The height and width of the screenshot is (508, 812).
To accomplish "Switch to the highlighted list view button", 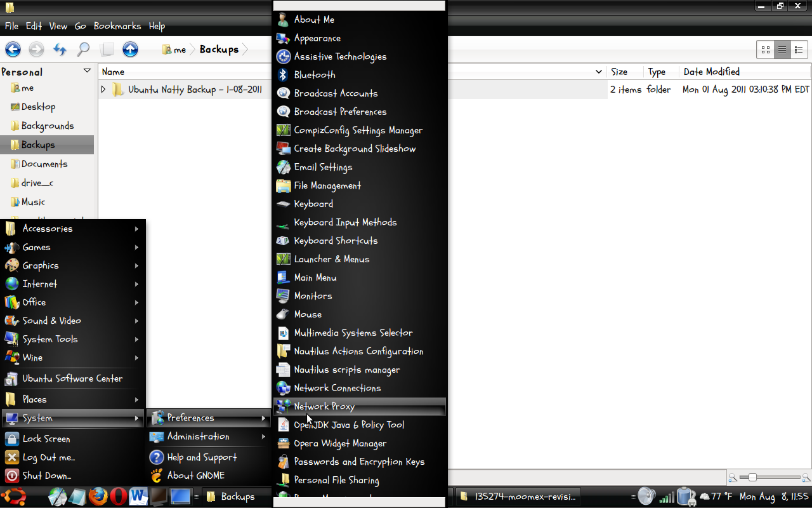I will (x=782, y=50).
